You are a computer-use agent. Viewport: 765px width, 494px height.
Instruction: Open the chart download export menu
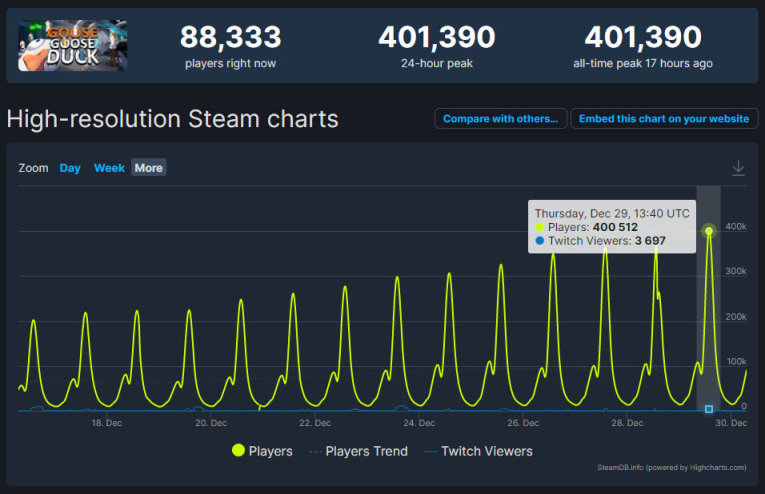tap(738, 168)
